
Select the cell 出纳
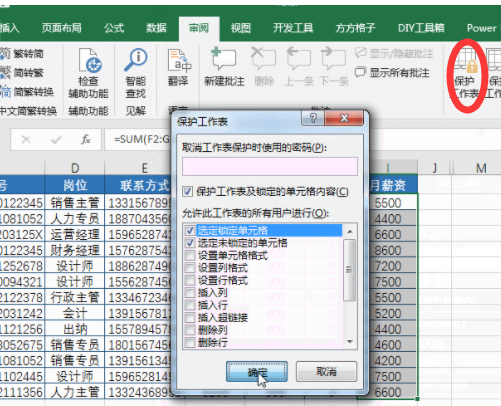(x=75, y=329)
